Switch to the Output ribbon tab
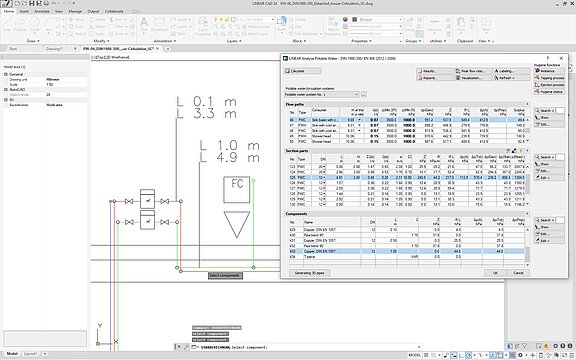The image size is (576, 360). coord(93,11)
